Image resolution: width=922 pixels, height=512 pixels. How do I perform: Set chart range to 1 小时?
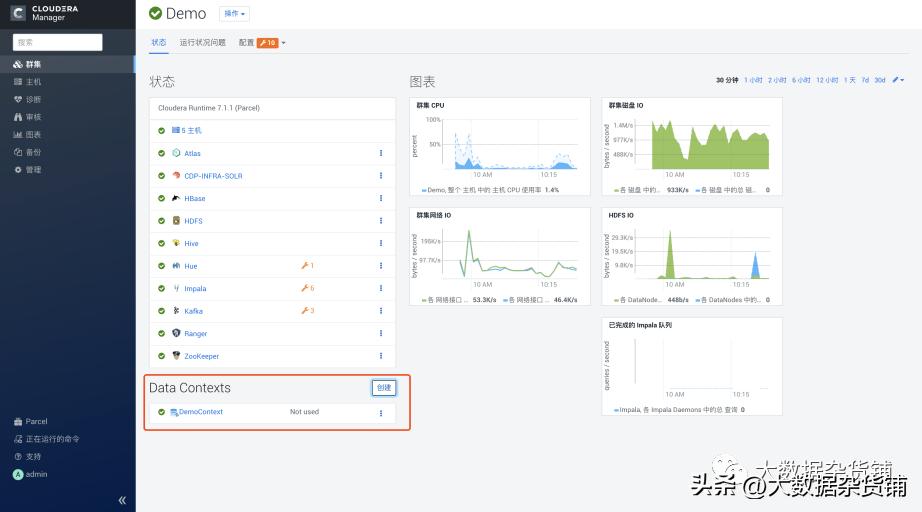[753, 80]
